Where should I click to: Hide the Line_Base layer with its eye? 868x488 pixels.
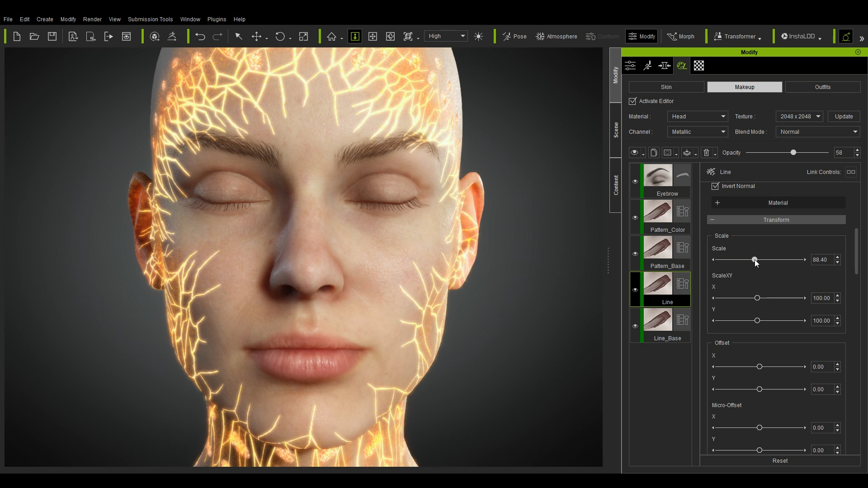(635, 326)
